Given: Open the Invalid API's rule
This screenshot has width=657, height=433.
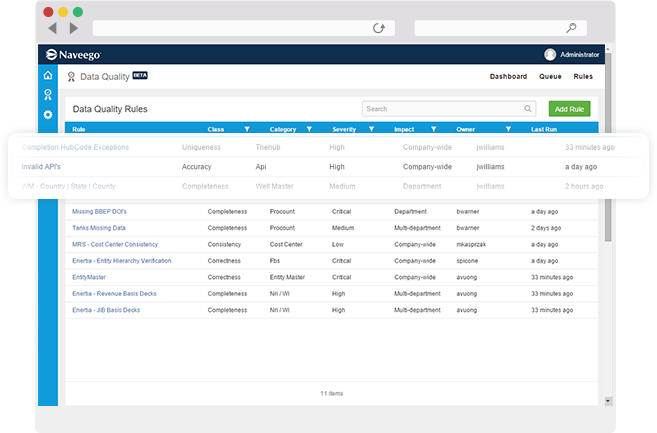Looking at the screenshot, I should coord(41,167).
